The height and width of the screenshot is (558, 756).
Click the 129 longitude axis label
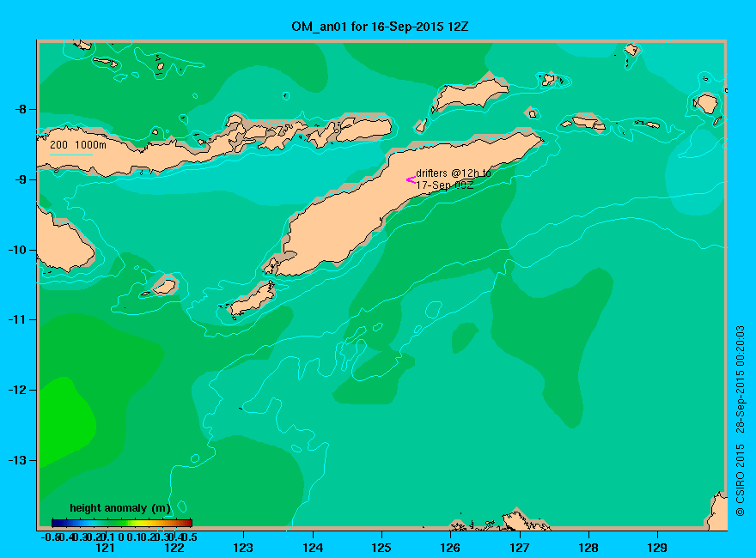click(657, 548)
